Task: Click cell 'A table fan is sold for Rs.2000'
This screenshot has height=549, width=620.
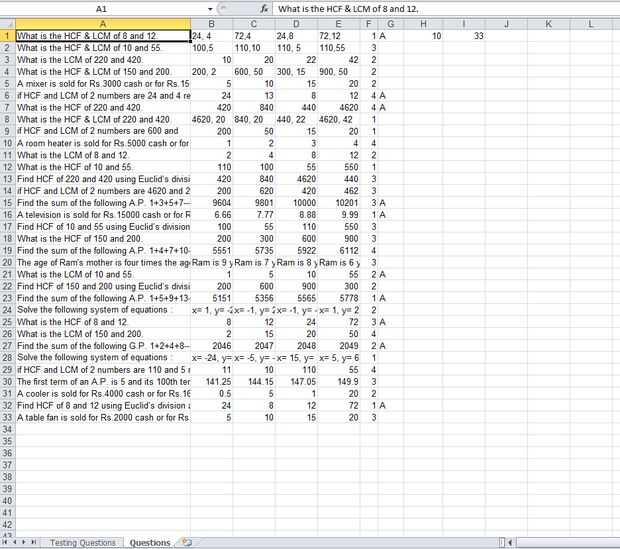Action: [x=103, y=417]
